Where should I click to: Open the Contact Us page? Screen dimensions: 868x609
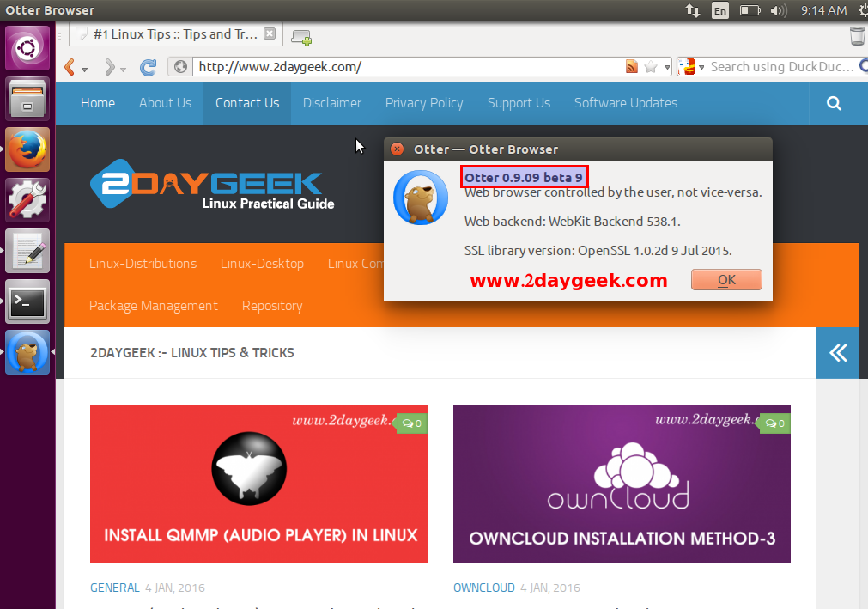247,103
